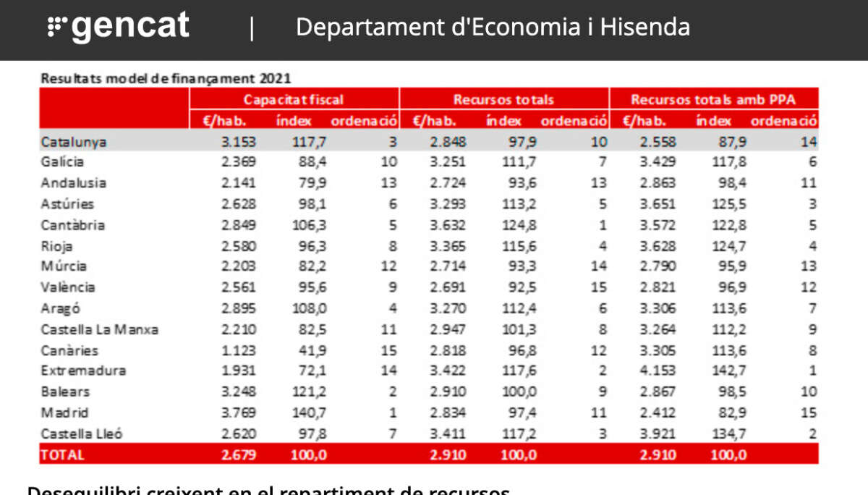This screenshot has height=495, width=868.
Task: Click the Castella La Manxa row label
Action: pos(100,329)
